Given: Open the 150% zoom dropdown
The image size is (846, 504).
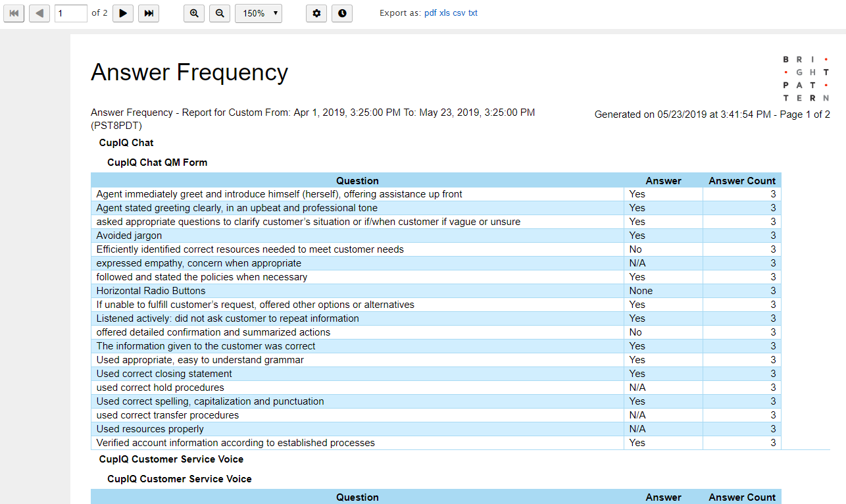Looking at the screenshot, I should pyautogui.click(x=259, y=13).
